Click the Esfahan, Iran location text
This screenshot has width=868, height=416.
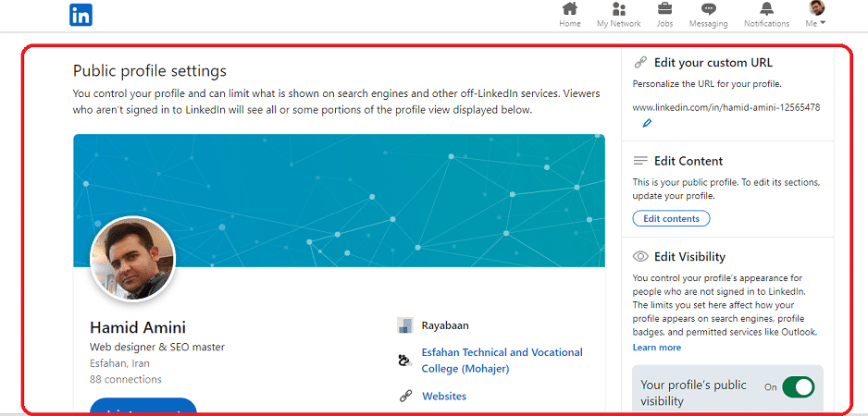pyautogui.click(x=119, y=363)
